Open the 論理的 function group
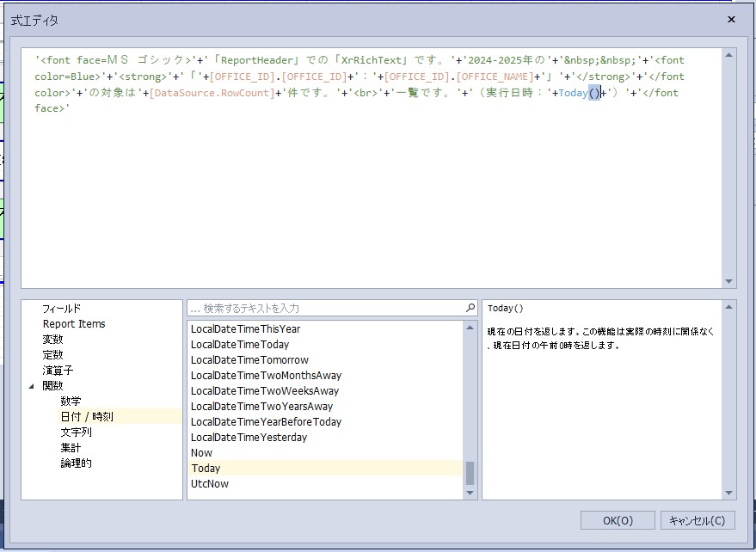The height and width of the screenshot is (552, 756). pos(76,463)
